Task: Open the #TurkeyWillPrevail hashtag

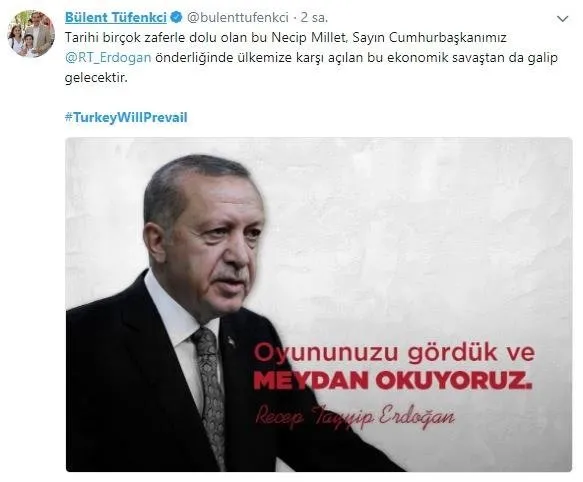Action: tap(126, 118)
